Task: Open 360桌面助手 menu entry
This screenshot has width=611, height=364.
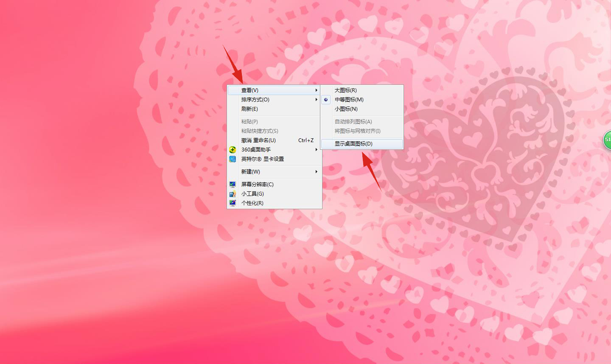Action: click(274, 150)
